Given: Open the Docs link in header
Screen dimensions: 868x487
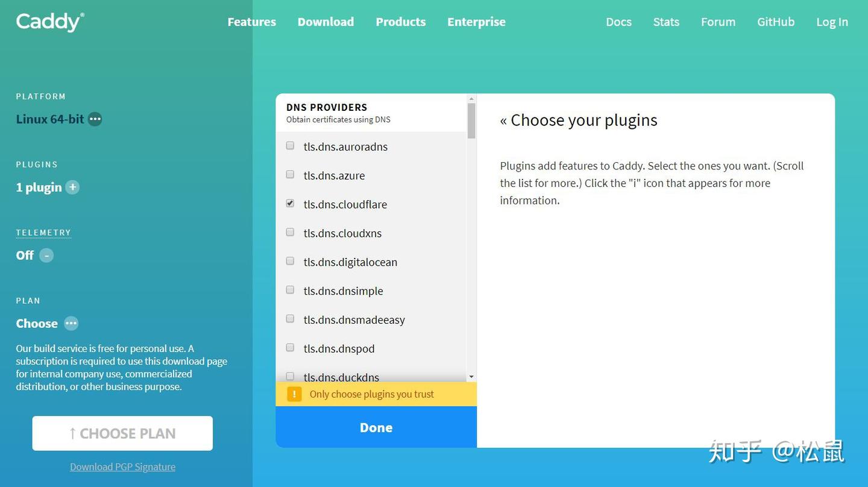Looking at the screenshot, I should (x=618, y=22).
